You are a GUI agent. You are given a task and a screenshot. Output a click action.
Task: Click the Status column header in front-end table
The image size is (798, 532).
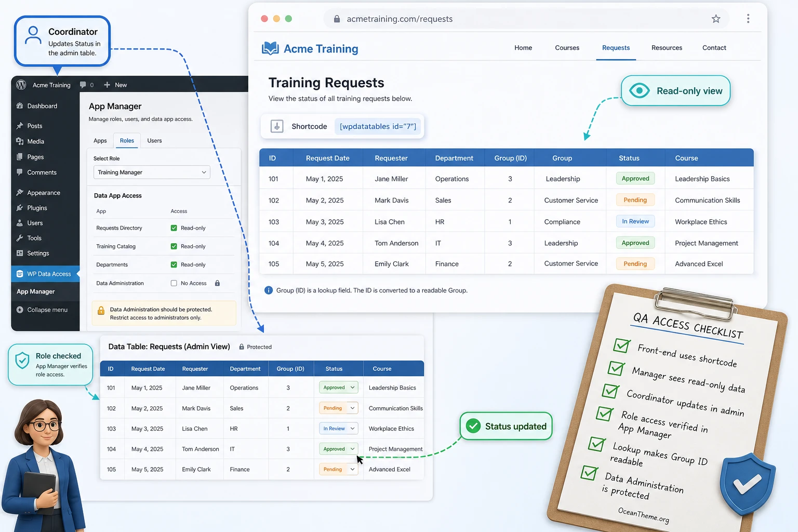click(x=629, y=158)
